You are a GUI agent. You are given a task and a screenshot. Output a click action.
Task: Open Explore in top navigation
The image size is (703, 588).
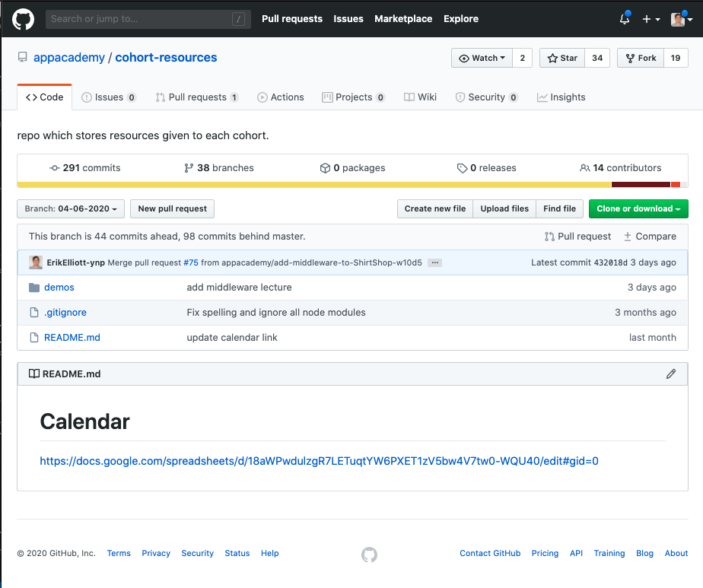point(461,19)
